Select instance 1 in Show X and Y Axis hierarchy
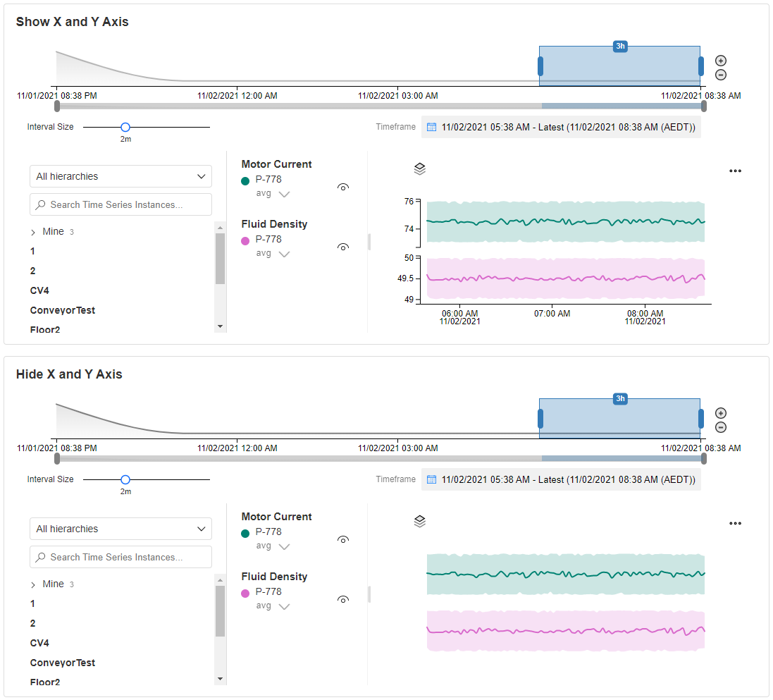The width and height of the screenshot is (773, 700). pos(32,251)
